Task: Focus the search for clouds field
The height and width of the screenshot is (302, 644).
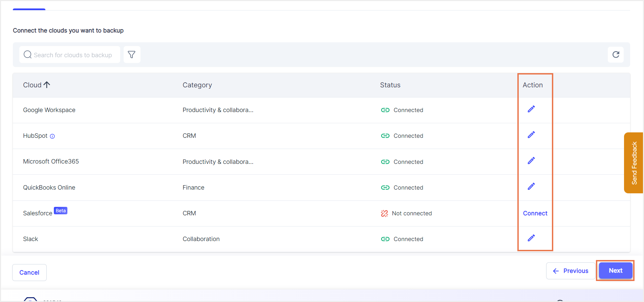Action: pyautogui.click(x=70, y=55)
